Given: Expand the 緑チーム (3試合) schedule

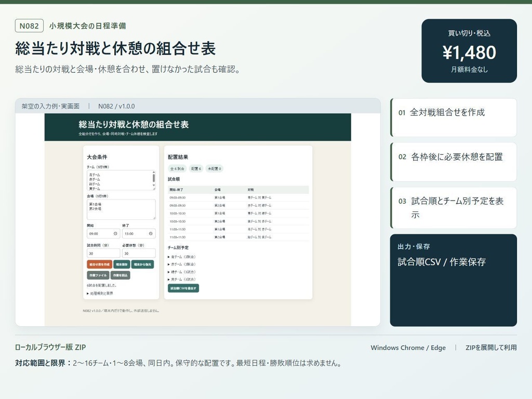Looking at the screenshot, I should coord(182,272).
